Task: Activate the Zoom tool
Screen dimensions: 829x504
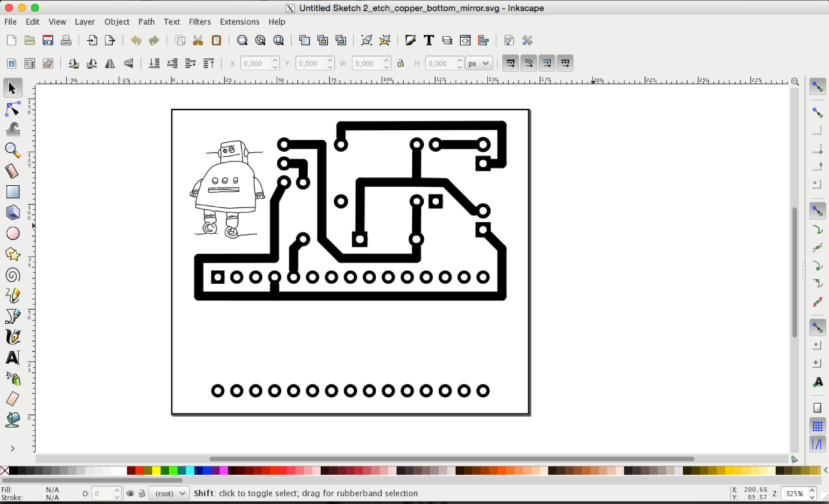Action: pyautogui.click(x=13, y=150)
